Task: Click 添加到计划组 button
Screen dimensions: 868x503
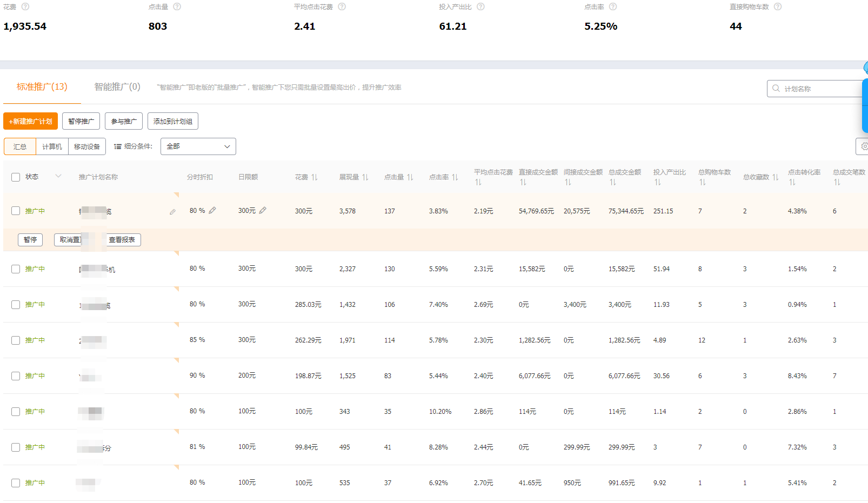Action: click(173, 121)
